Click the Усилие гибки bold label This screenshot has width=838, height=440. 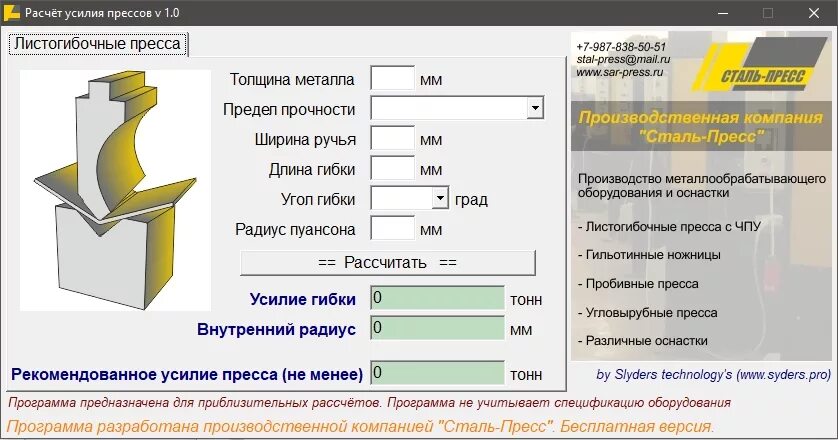click(x=302, y=299)
